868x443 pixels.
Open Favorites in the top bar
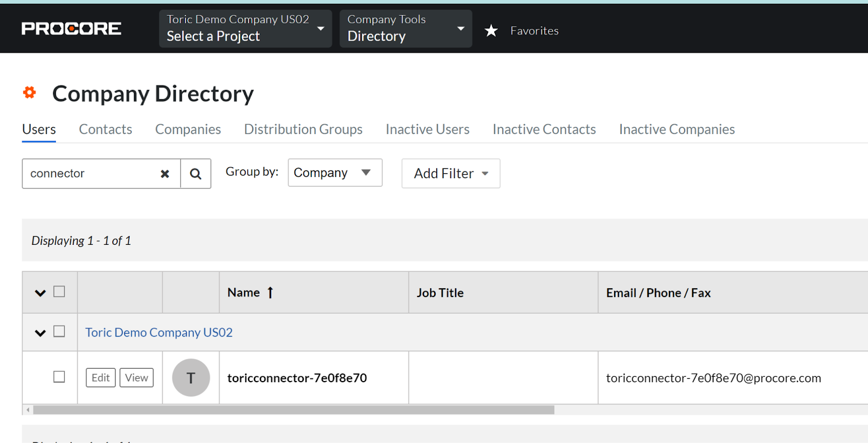coord(534,31)
